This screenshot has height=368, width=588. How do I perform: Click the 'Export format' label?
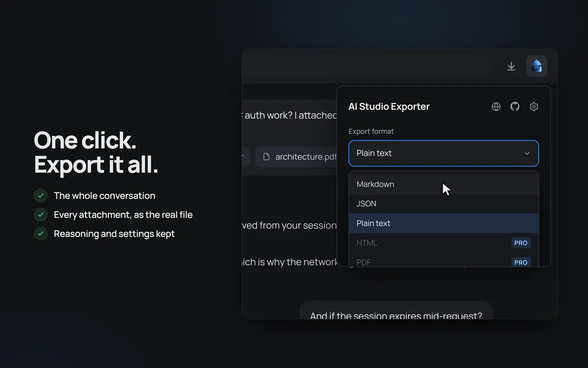point(371,132)
